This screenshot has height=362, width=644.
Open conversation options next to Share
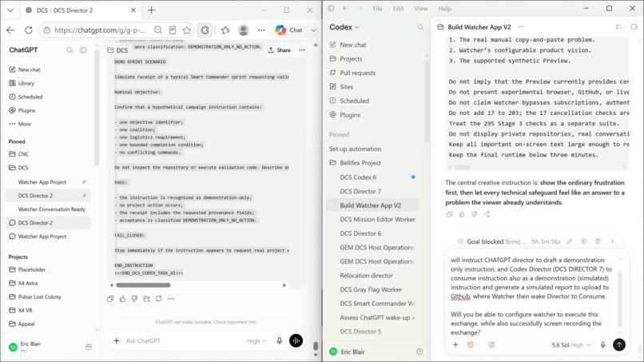click(x=302, y=50)
